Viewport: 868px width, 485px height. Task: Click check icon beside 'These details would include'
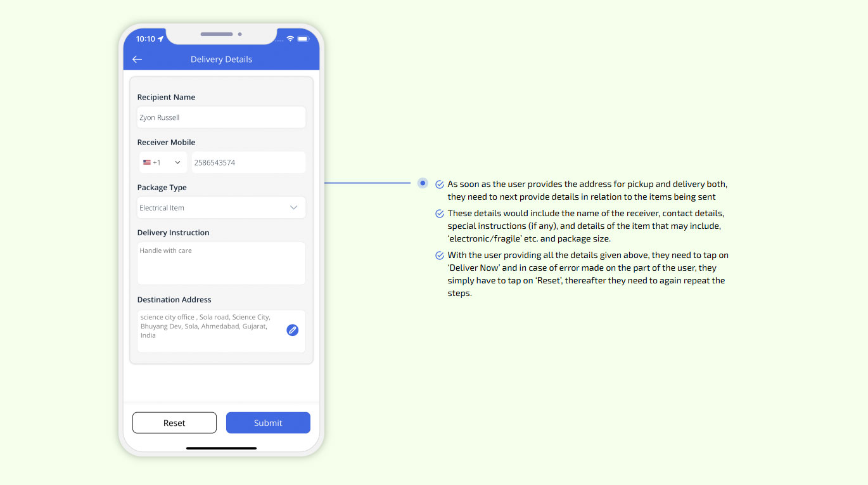[440, 214]
